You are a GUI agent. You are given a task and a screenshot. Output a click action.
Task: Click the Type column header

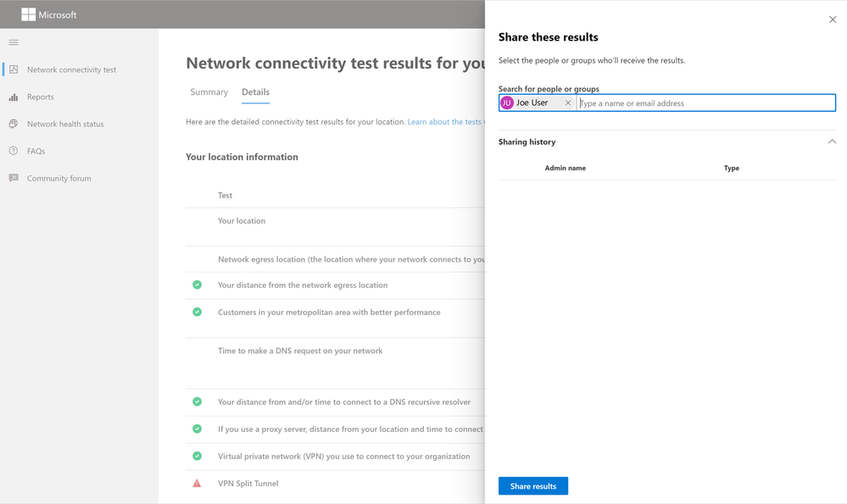coord(732,169)
